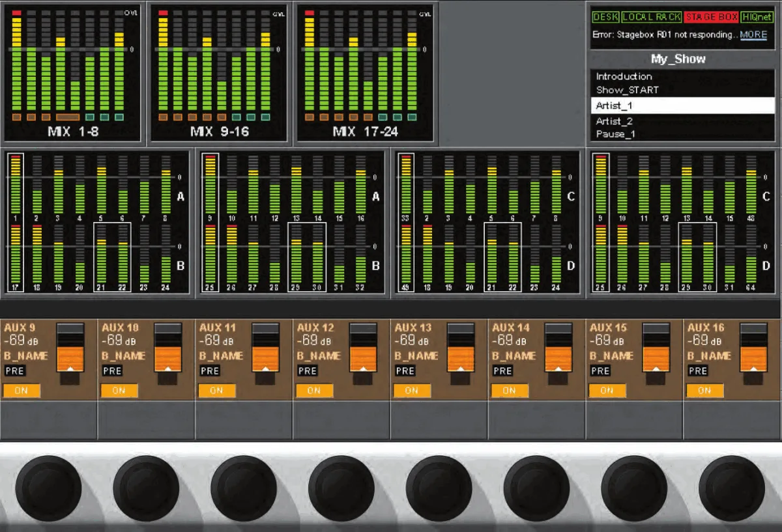Click the encoder knob below AUX 11
Viewport: 782px width, 532px height.
[x=244, y=488]
